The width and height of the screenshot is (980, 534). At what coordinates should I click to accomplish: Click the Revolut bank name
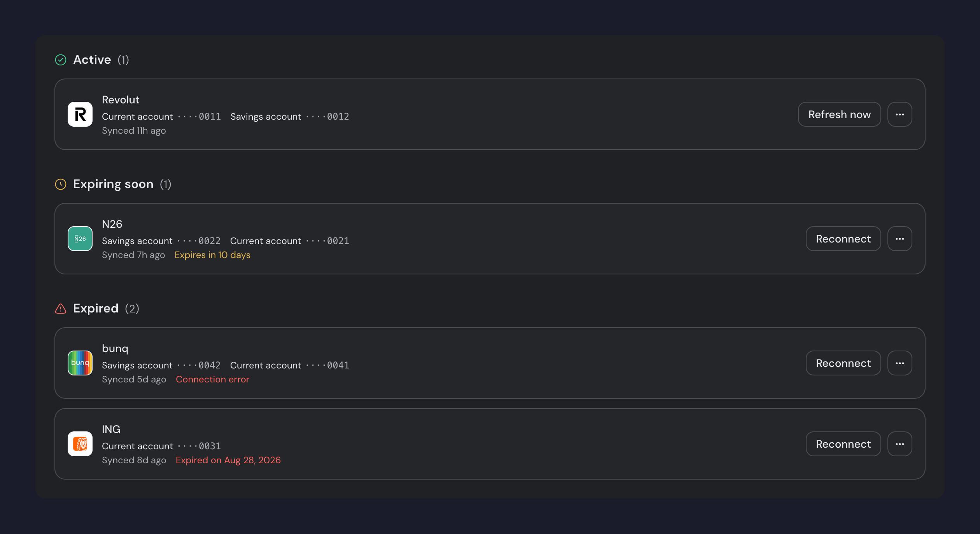click(121, 100)
